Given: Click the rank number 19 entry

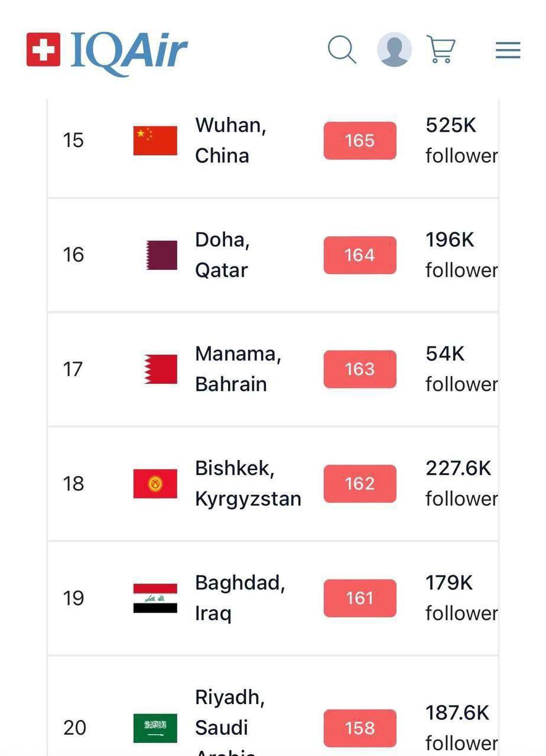Looking at the screenshot, I should tap(73, 598).
